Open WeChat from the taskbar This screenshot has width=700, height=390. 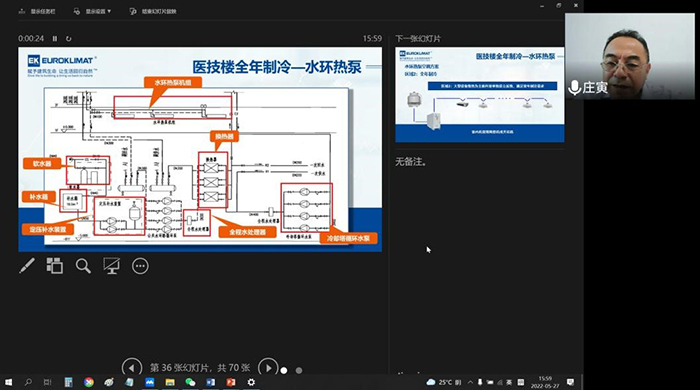coord(190,382)
